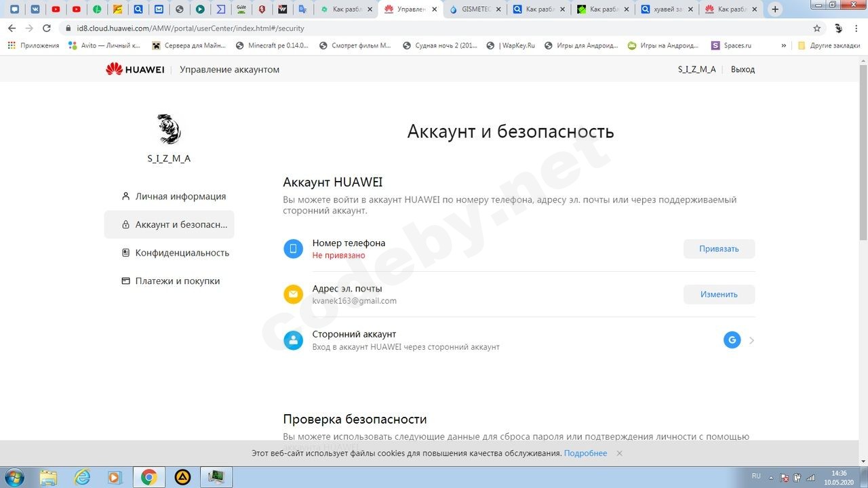The image size is (868, 488).
Task: Open the Chrome three-dot menu
Action: (856, 28)
